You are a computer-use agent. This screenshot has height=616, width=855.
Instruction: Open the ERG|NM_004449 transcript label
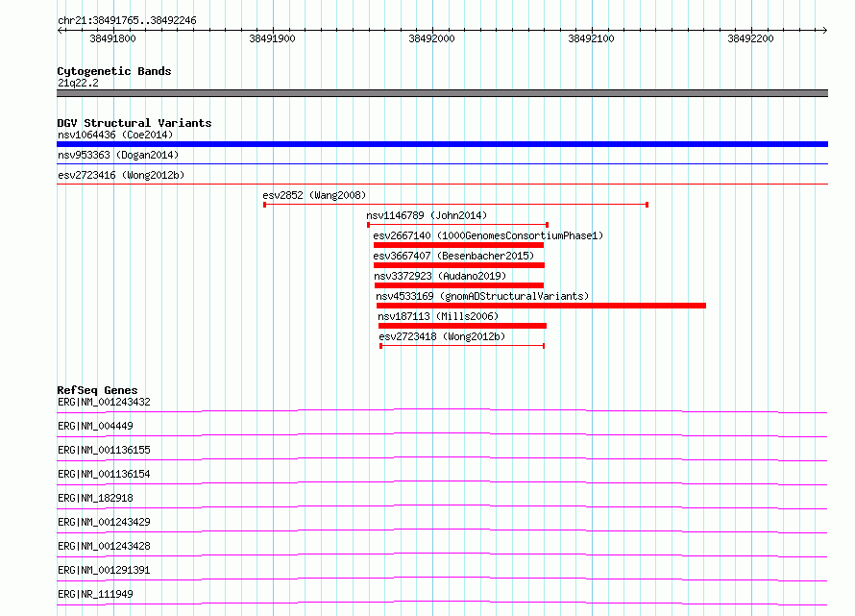(x=95, y=426)
